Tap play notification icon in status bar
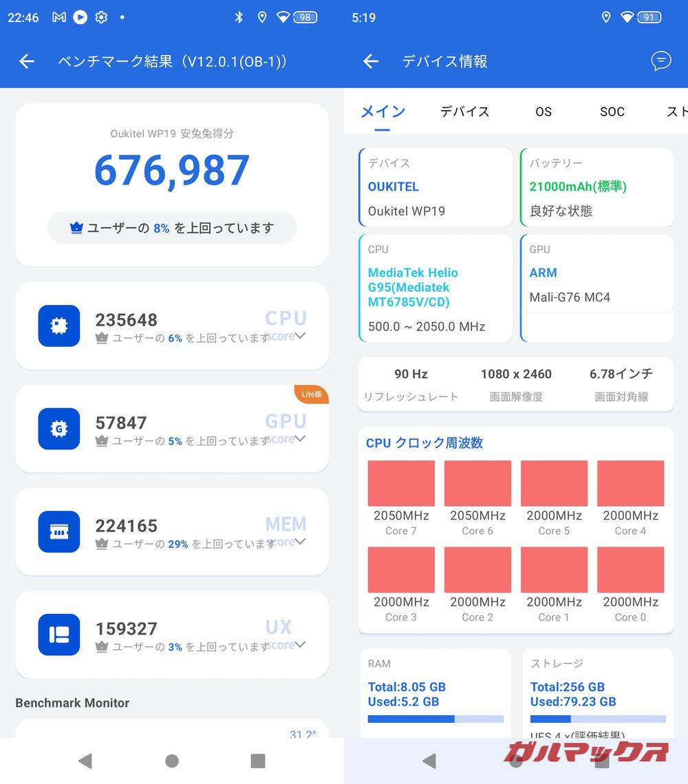This screenshot has height=784, width=688. [x=80, y=17]
